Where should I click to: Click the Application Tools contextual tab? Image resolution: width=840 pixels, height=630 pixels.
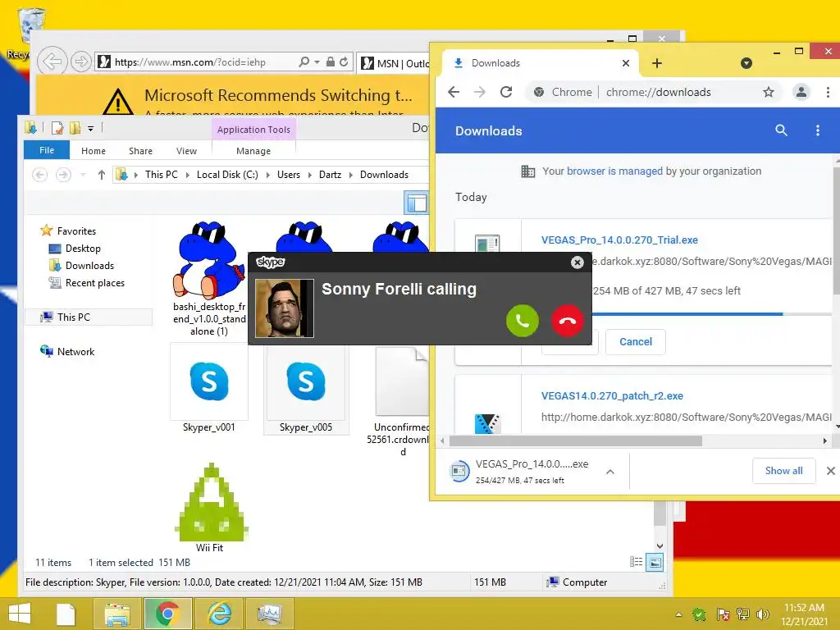point(253,130)
